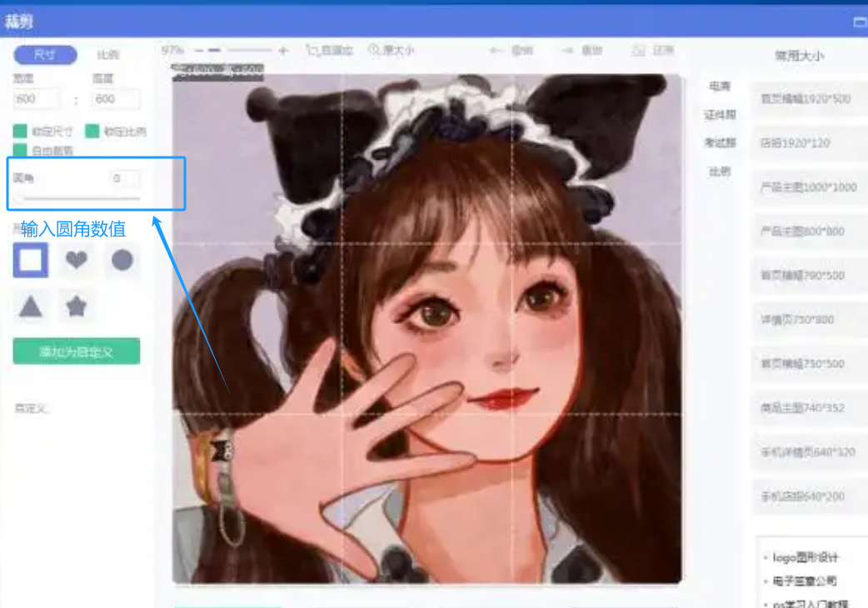Choose preset 手机店招640*200
Viewport: 868px width, 608px height.
click(809, 496)
